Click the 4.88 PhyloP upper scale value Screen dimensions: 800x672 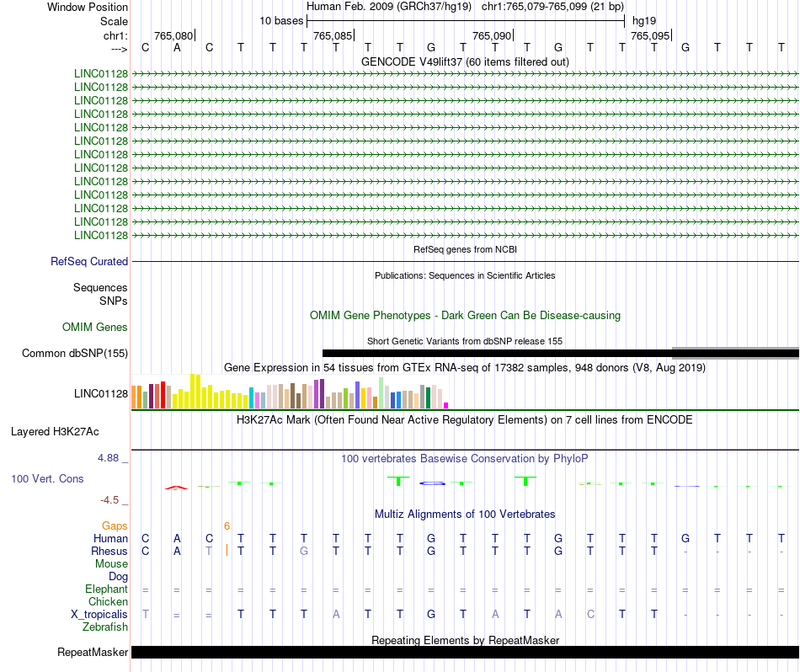point(108,458)
